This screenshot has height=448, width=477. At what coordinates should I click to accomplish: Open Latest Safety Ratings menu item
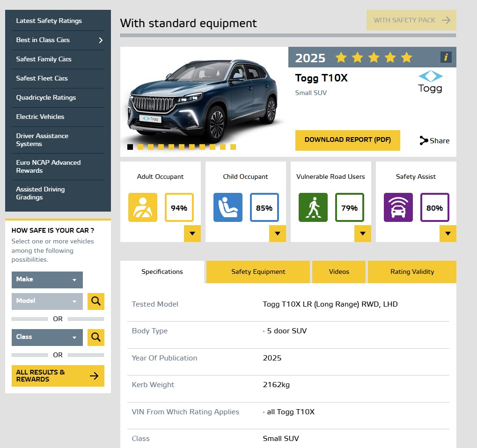[58, 21]
